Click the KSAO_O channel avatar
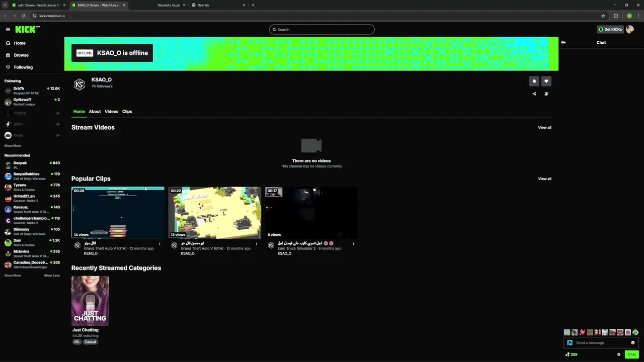Viewport: 644px width, 362px height. pyautogui.click(x=79, y=84)
